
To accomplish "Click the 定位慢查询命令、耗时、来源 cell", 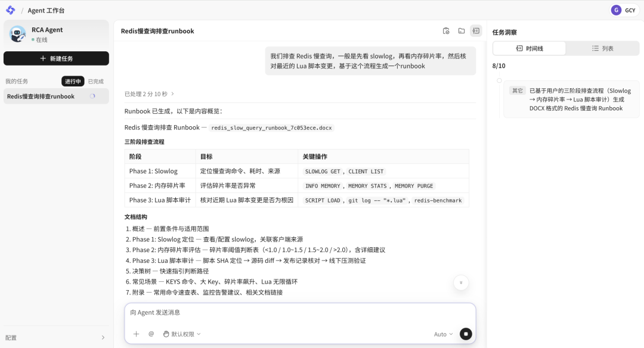I will 246,171.
